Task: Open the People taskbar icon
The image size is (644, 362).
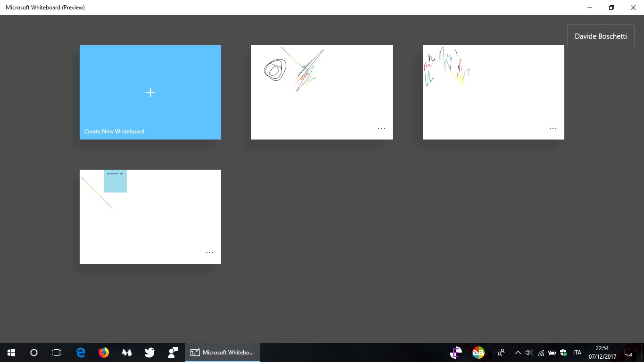Action: (501, 352)
